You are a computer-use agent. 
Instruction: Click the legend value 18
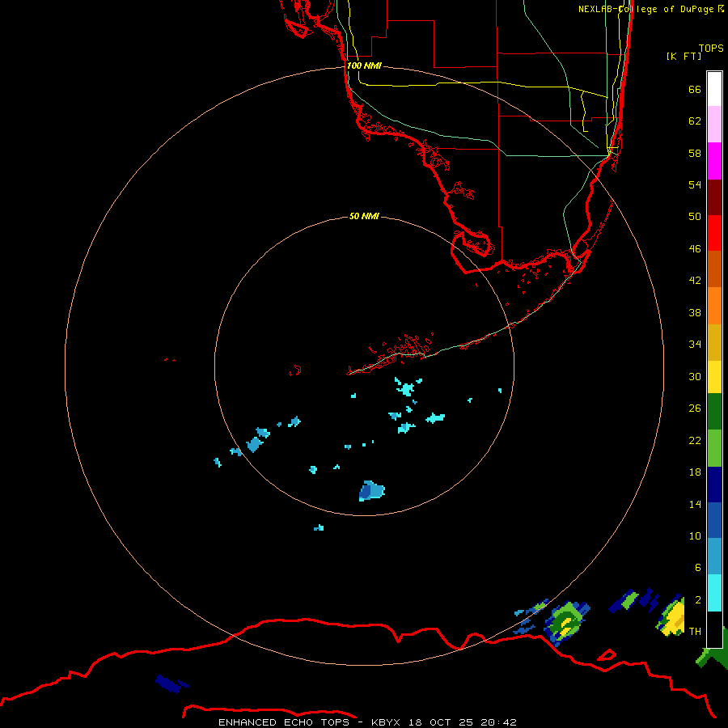[695, 472]
